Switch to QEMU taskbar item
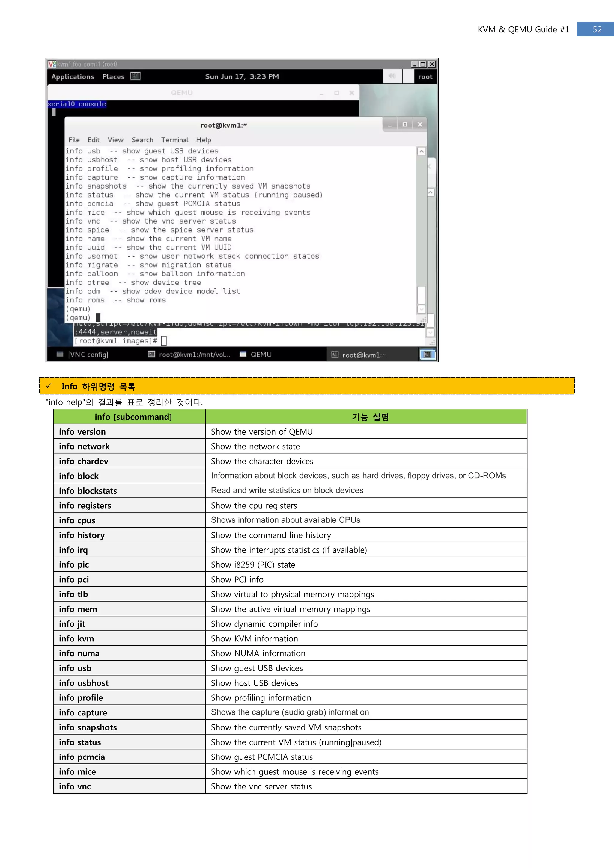 click(256, 354)
